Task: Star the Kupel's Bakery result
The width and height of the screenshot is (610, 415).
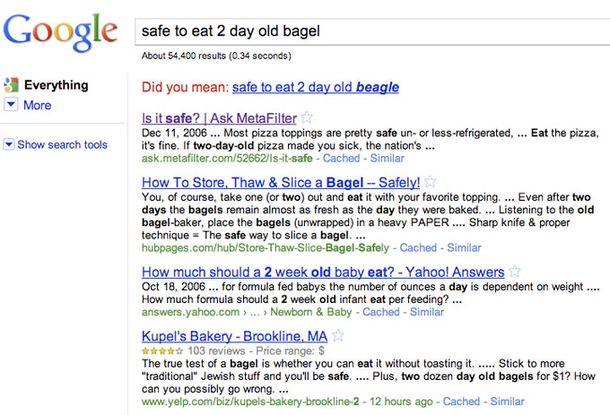Action: pyautogui.click(x=338, y=335)
